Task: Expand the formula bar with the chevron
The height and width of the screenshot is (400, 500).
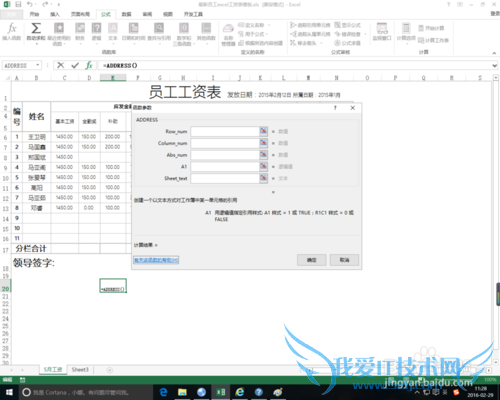Action: point(495,66)
